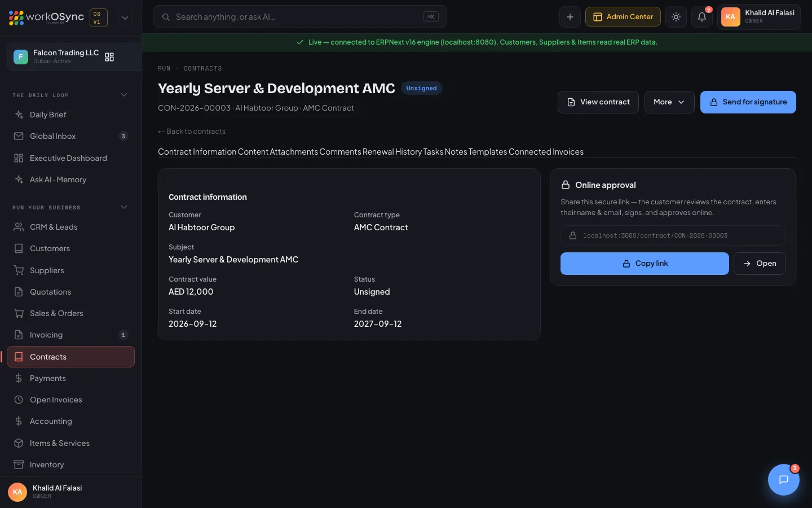Click the Open Invoices clock icon
This screenshot has height=508, width=812.
tap(19, 400)
